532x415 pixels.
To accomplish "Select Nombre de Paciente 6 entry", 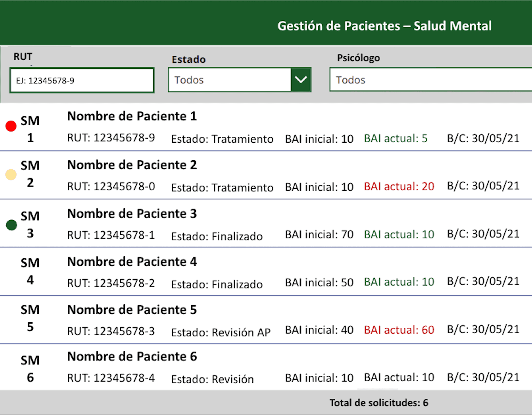I will coord(266,367).
